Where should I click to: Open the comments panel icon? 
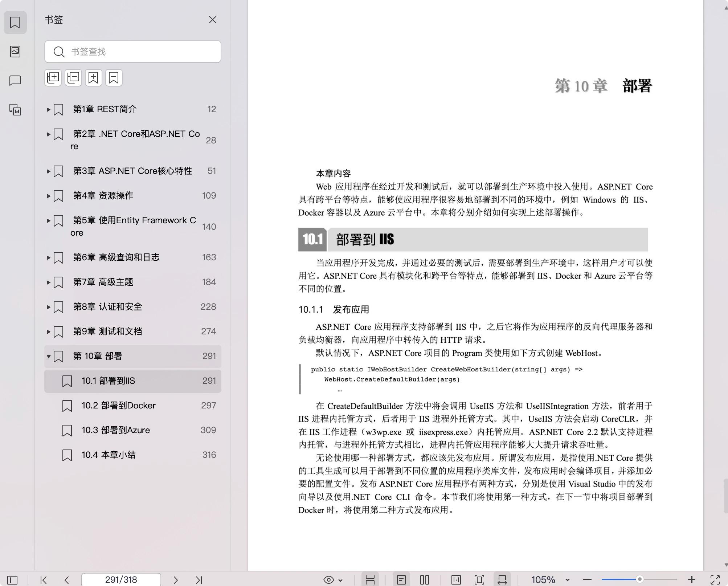(x=15, y=80)
